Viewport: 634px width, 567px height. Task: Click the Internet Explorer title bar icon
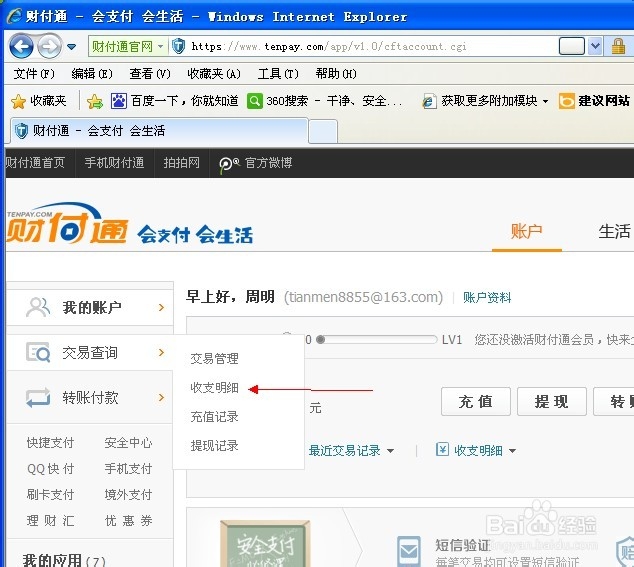[14, 16]
